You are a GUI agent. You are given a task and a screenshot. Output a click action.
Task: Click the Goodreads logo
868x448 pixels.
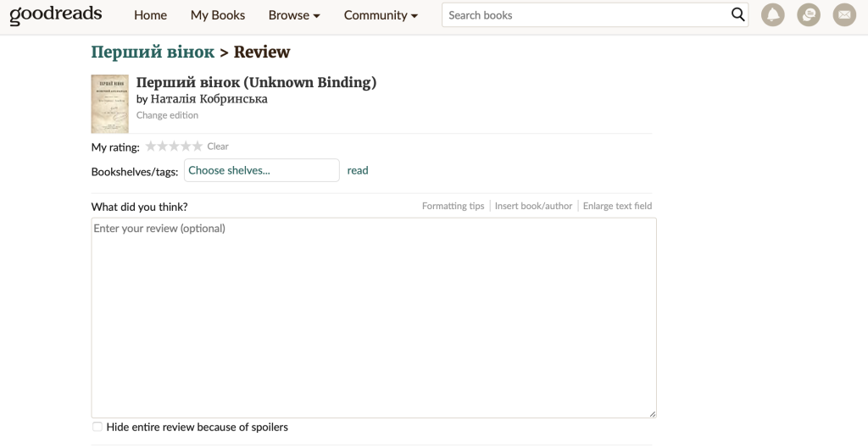point(56,14)
